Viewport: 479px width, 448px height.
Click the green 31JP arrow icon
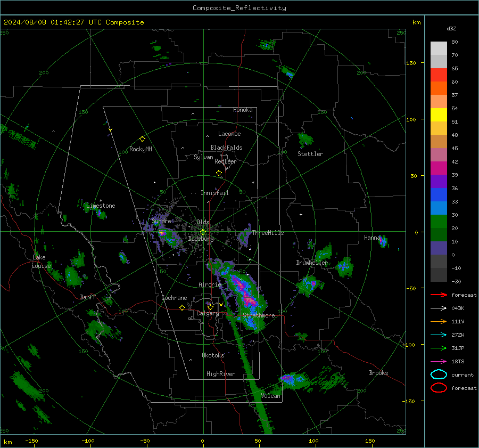pyautogui.click(x=439, y=348)
